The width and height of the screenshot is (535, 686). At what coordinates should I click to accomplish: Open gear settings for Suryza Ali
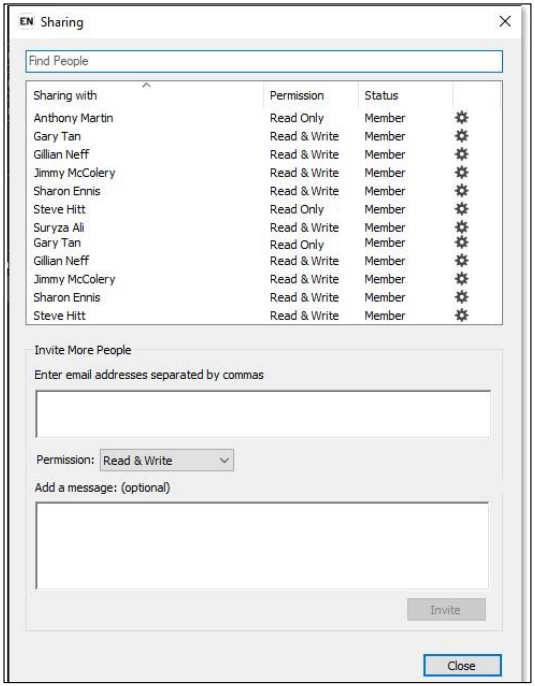pyautogui.click(x=462, y=227)
